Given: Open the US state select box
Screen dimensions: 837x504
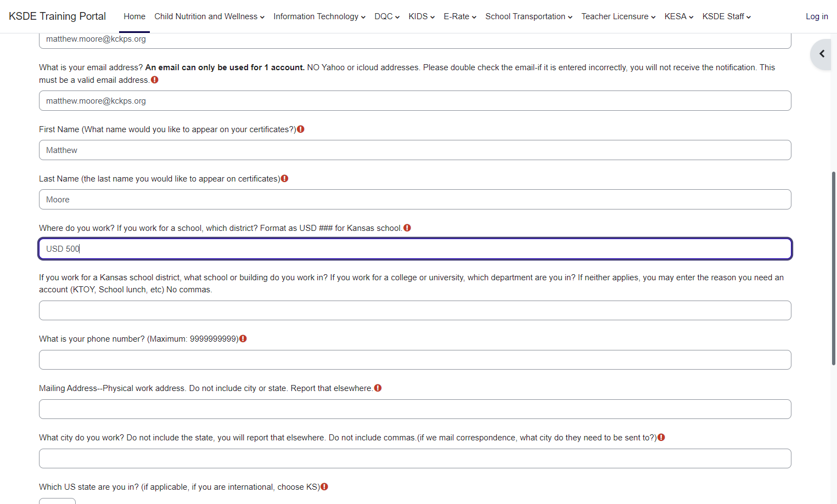Looking at the screenshot, I should coord(57,501).
